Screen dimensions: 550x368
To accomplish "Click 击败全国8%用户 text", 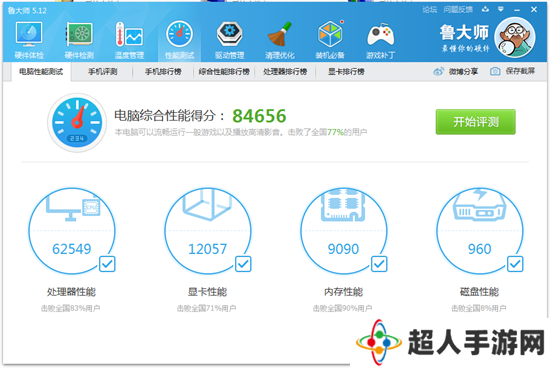I will (x=478, y=308).
